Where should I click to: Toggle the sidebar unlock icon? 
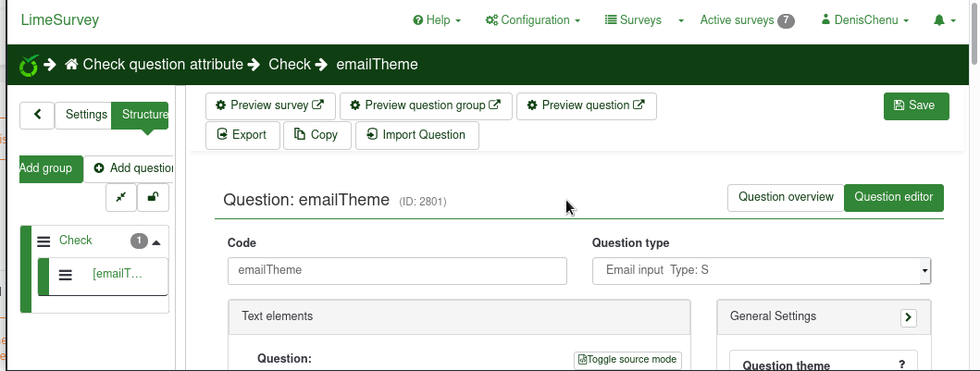pos(153,197)
